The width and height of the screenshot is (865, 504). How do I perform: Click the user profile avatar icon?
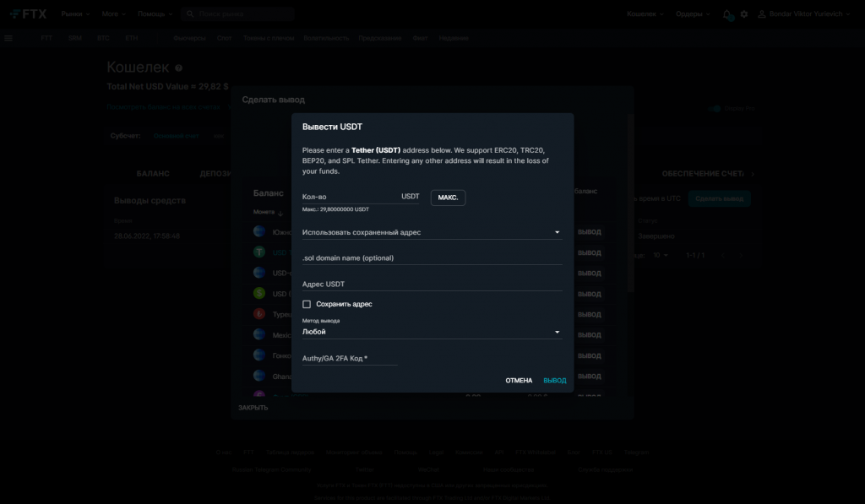[x=762, y=14]
